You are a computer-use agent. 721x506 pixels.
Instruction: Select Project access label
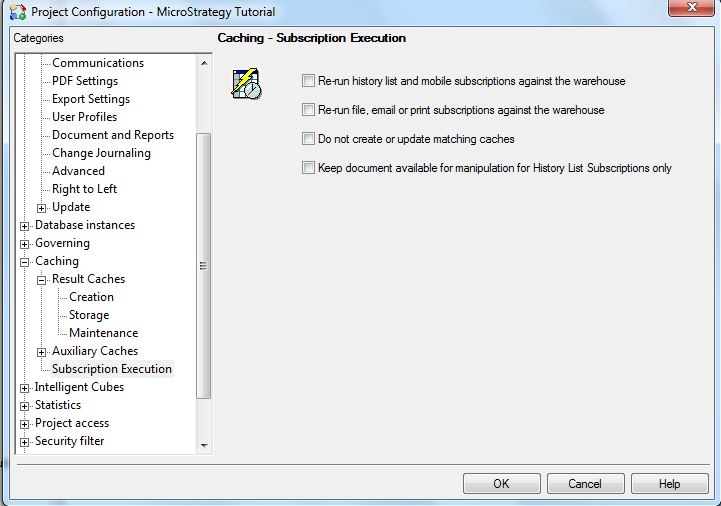[x=72, y=423]
